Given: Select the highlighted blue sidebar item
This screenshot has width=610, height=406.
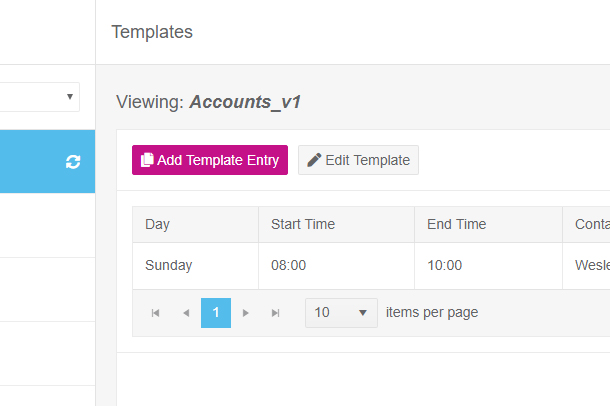Looking at the screenshot, I should [47, 161].
